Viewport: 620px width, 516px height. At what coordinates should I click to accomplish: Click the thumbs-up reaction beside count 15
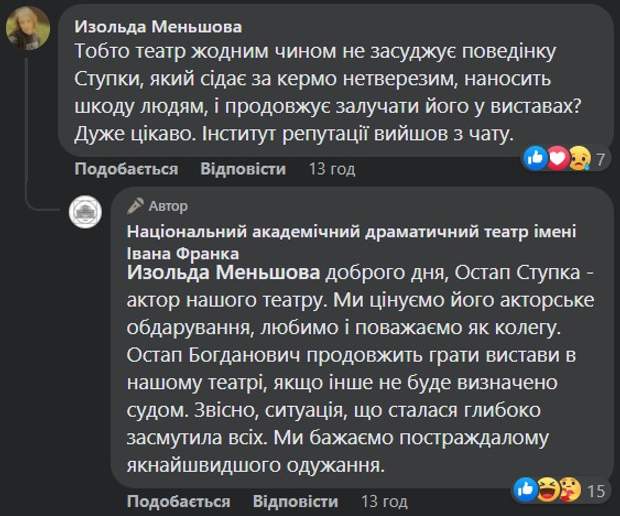pos(523,489)
